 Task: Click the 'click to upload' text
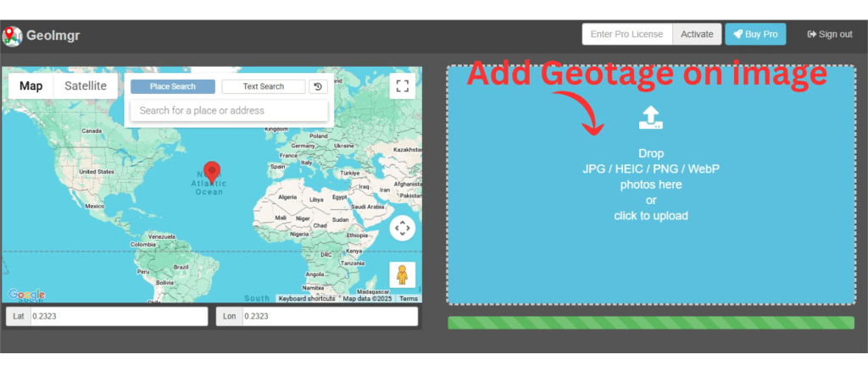click(651, 216)
